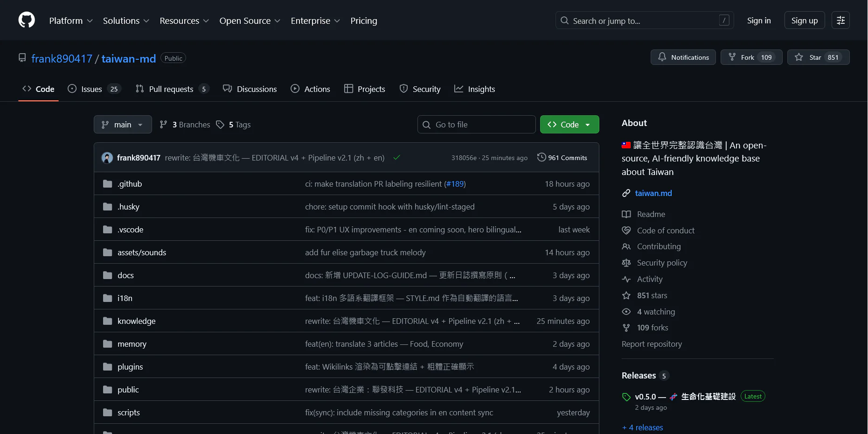Open the taiwan.md website link

tap(653, 193)
